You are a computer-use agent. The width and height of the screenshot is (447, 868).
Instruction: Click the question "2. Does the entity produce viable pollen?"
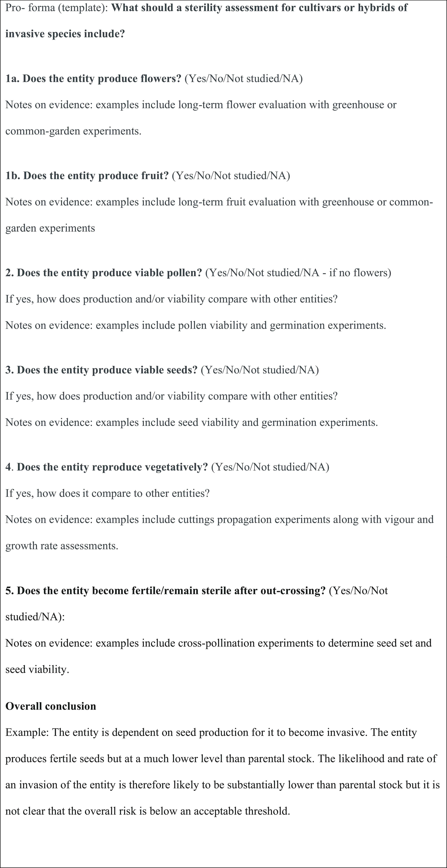point(103,273)
